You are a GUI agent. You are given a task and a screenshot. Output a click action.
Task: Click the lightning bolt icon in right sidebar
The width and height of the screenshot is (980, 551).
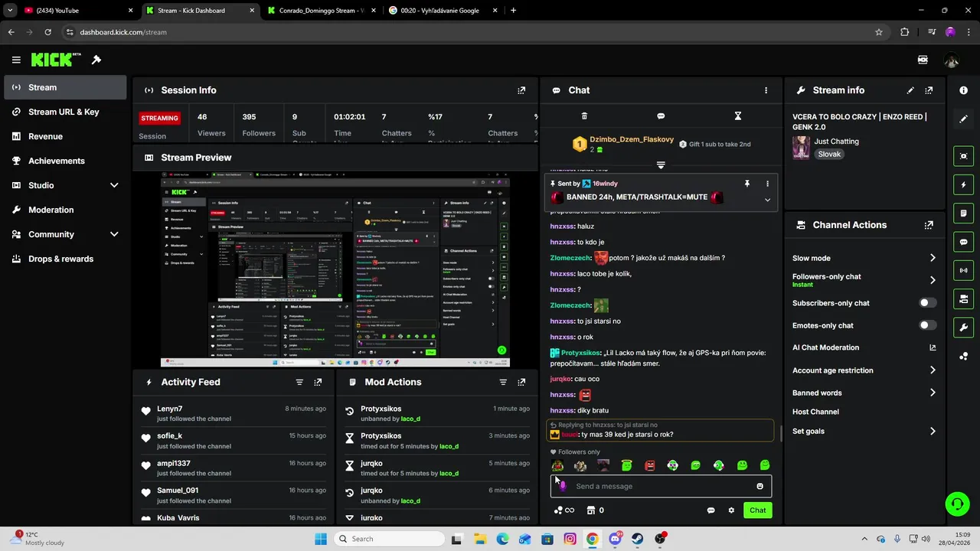point(963,184)
